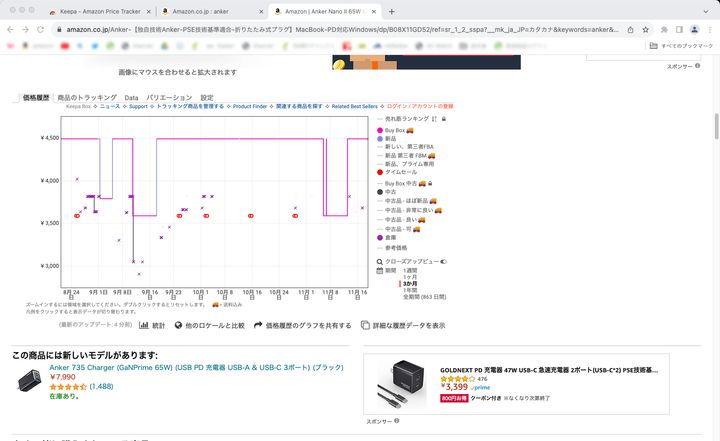Select the 全期間 (863 日間) range
Image resolution: width=720 pixels, height=441 pixels.
[x=424, y=296]
